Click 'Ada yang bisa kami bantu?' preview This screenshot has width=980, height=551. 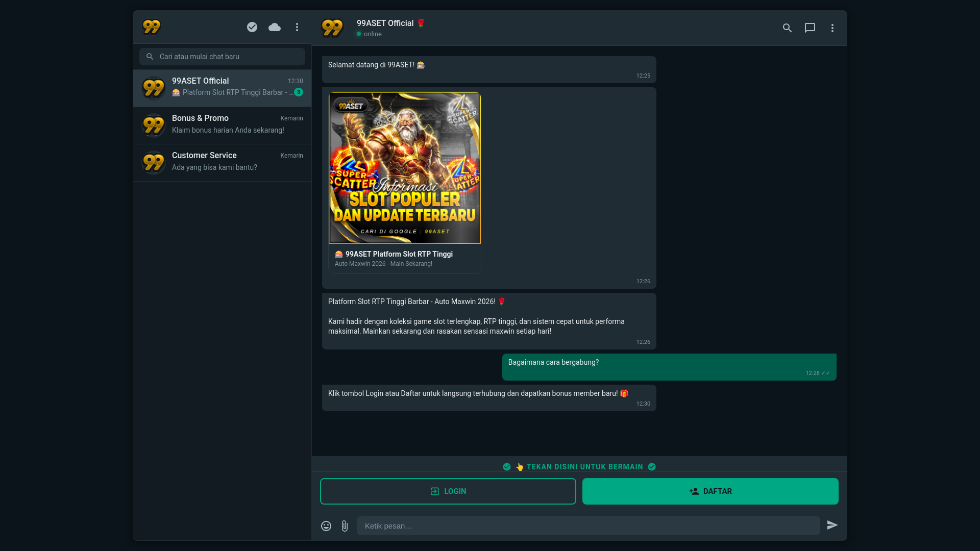[214, 167]
